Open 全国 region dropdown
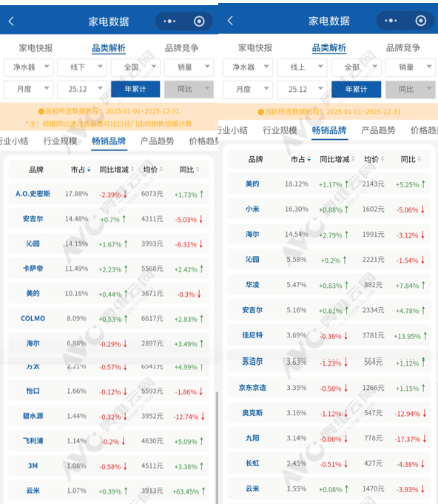The image size is (438, 504). (135, 67)
